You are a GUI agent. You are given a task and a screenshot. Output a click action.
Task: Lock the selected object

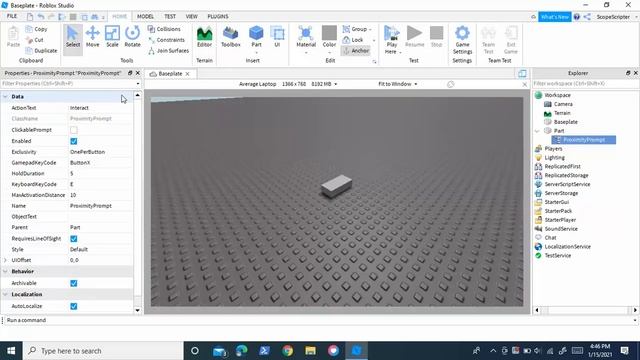click(x=353, y=40)
